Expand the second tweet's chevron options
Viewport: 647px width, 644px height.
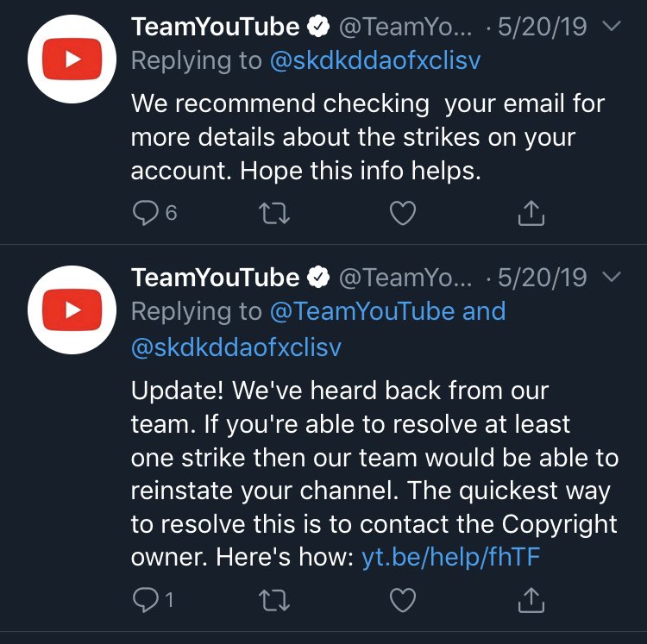click(610, 278)
